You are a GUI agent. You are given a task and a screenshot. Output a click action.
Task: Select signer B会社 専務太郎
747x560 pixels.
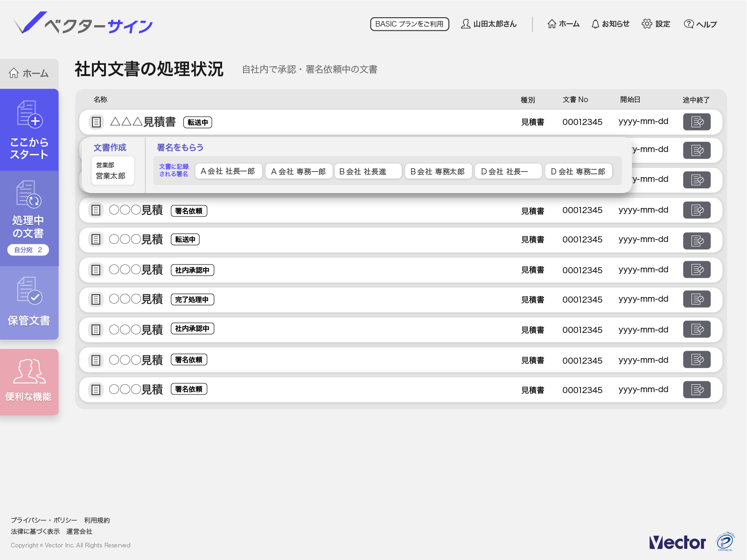coord(439,171)
